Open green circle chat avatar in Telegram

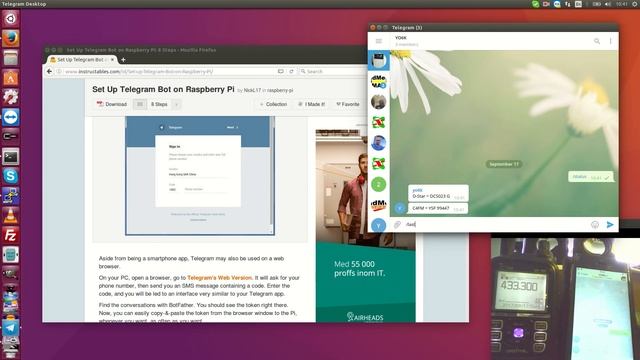378,184
